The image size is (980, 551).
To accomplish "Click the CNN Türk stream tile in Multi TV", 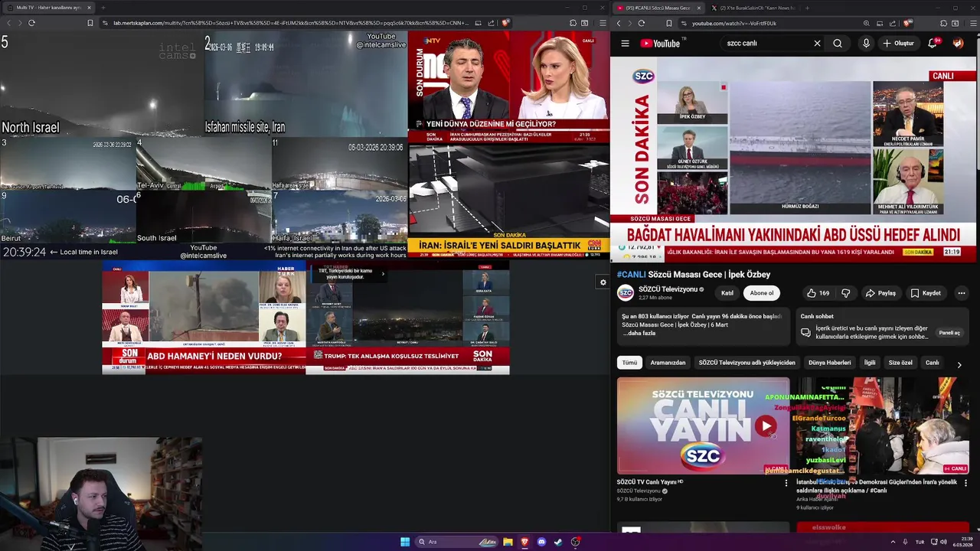I will pyautogui.click(x=508, y=200).
